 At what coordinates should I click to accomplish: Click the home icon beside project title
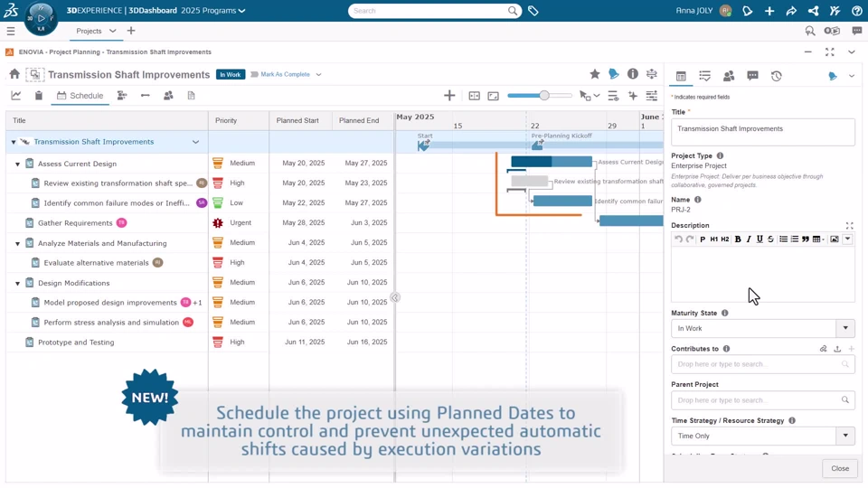point(14,74)
